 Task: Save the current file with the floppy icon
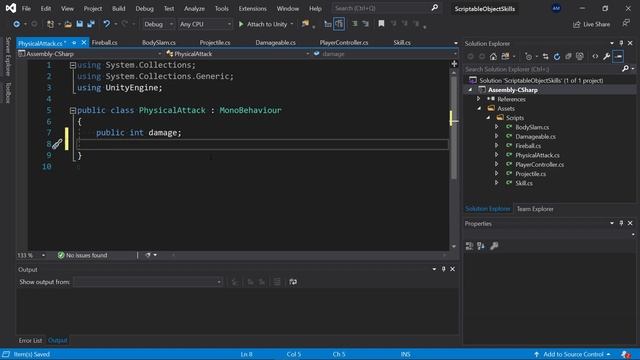click(x=80, y=24)
